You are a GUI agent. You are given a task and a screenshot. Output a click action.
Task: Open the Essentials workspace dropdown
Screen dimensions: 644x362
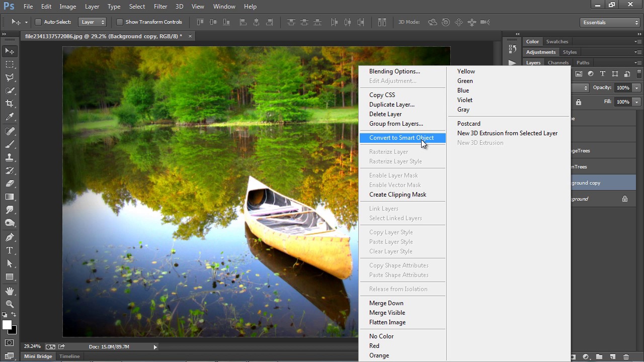click(609, 22)
